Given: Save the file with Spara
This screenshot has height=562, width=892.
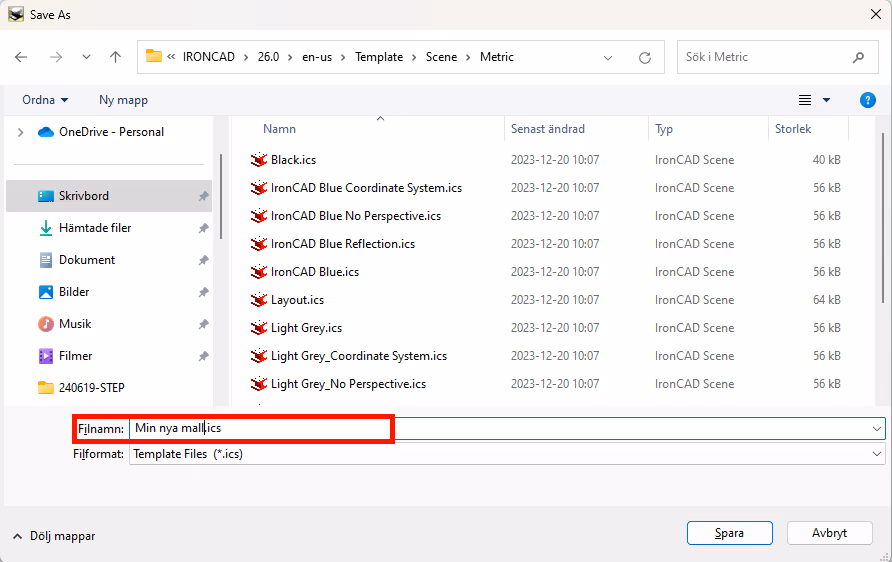Looking at the screenshot, I should click(729, 533).
